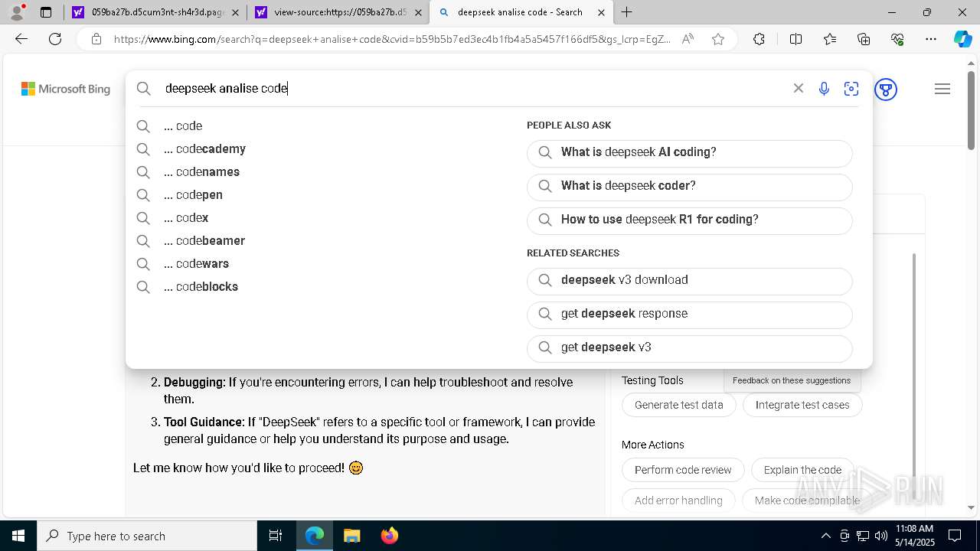Close the deepseek analise code tab
Image resolution: width=980 pixels, height=551 pixels.
(602, 12)
